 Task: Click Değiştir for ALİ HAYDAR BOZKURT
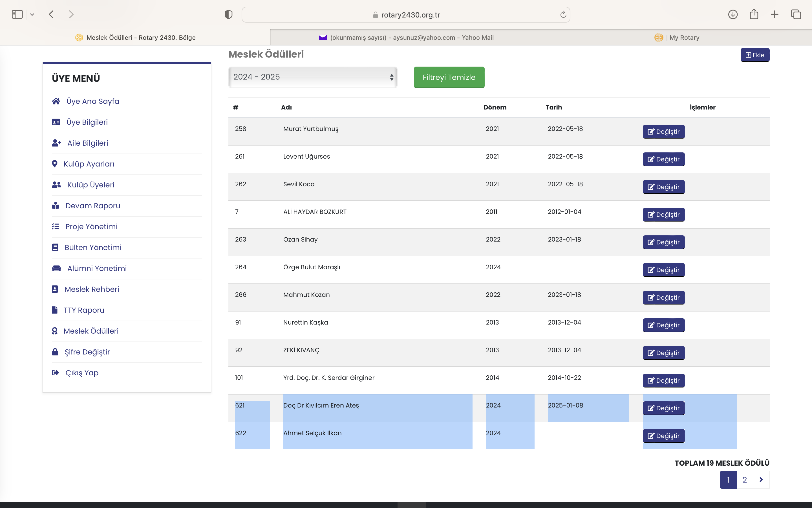[x=663, y=215]
